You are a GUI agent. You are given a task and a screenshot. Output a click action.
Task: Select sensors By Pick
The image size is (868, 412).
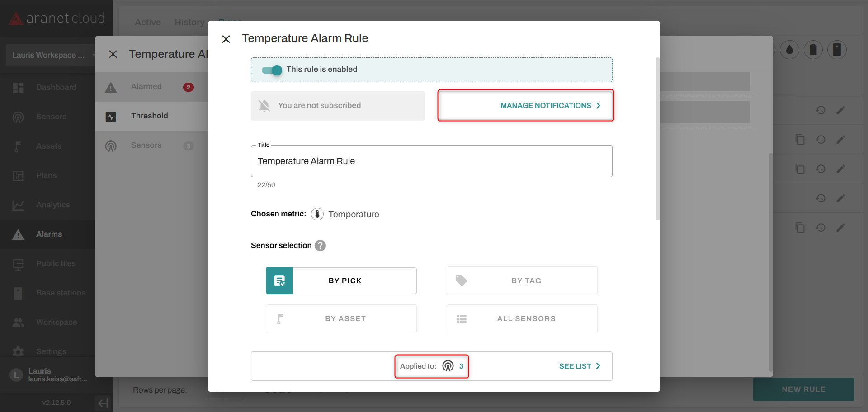(341, 281)
